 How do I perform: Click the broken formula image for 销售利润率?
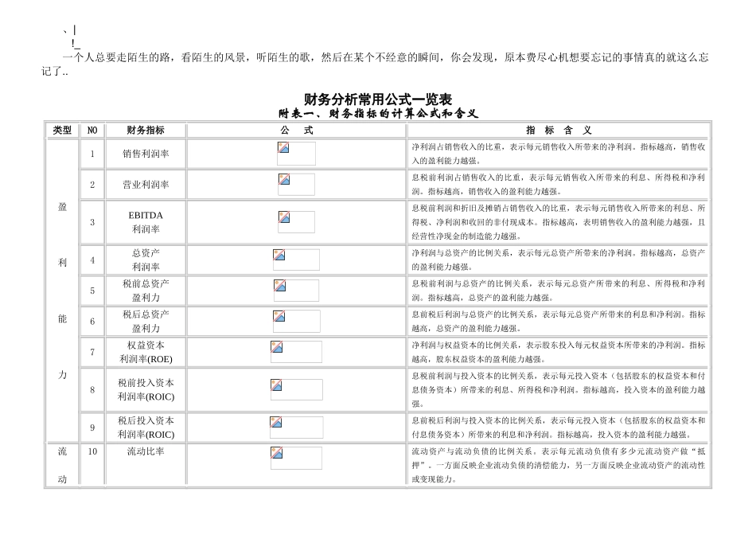tap(297, 154)
